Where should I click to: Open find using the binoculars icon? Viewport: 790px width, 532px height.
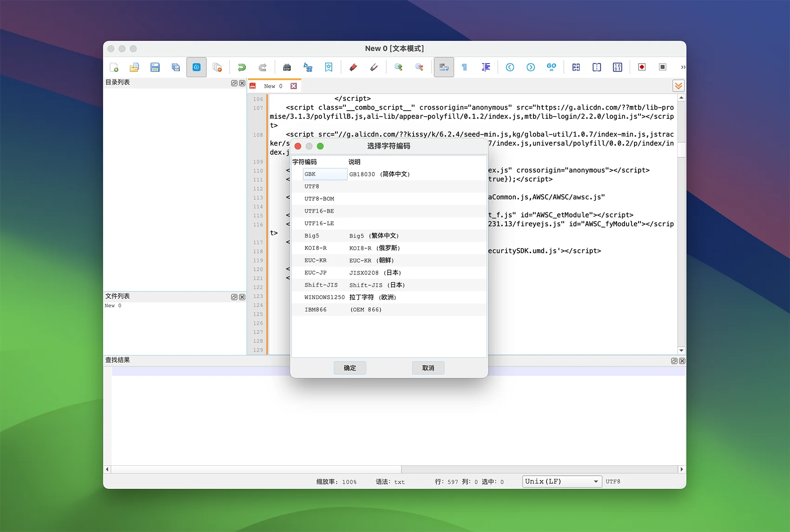[x=287, y=67]
